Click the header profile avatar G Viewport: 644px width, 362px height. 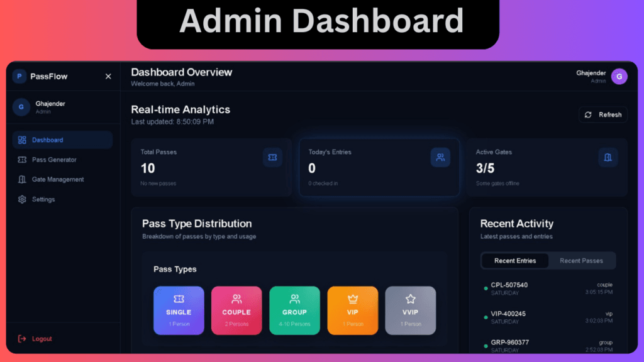619,76
